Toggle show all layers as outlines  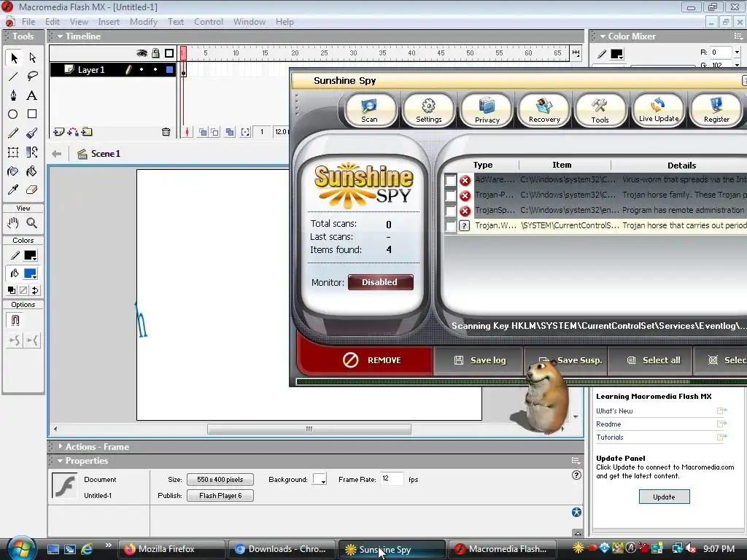click(x=169, y=53)
